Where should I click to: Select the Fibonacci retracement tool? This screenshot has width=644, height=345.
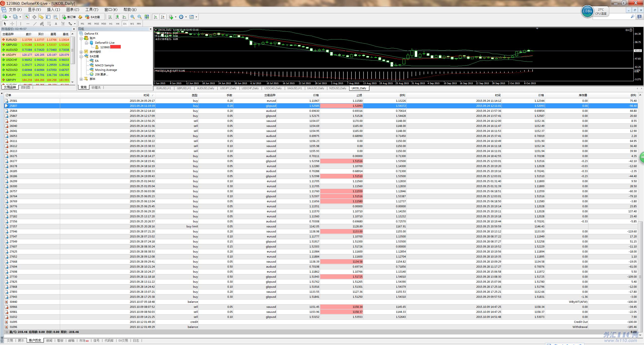point(49,24)
